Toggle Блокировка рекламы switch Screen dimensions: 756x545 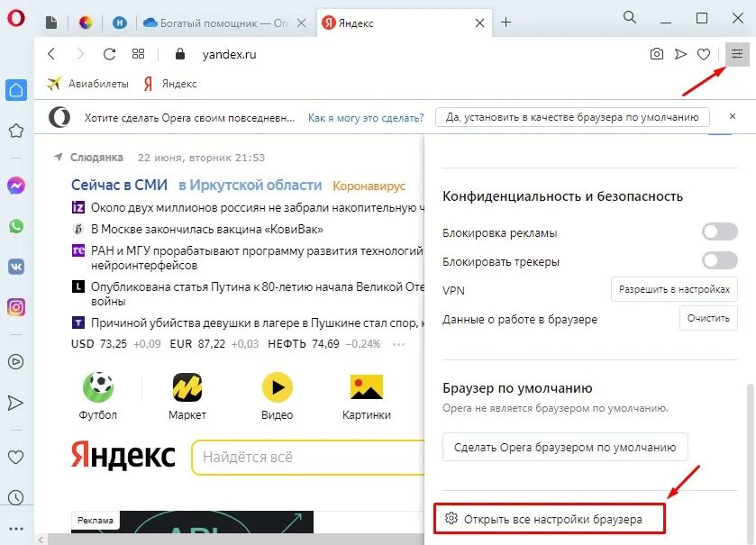720,232
